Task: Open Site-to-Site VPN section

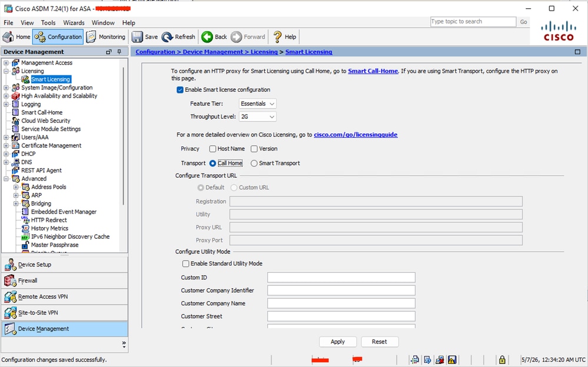Action: click(65, 313)
